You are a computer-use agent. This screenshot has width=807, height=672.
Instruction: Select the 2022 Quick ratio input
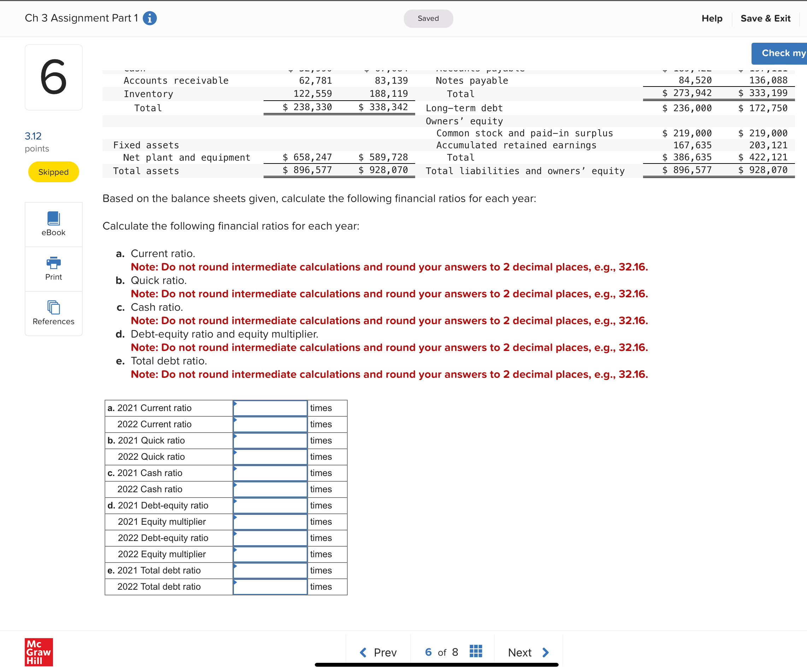coord(270,457)
